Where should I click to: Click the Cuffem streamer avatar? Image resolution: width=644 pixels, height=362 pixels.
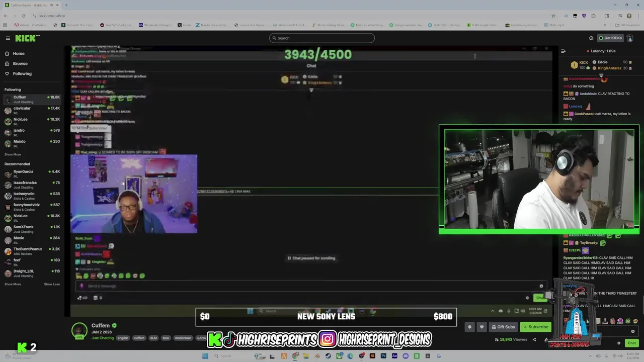tap(79, 331)
